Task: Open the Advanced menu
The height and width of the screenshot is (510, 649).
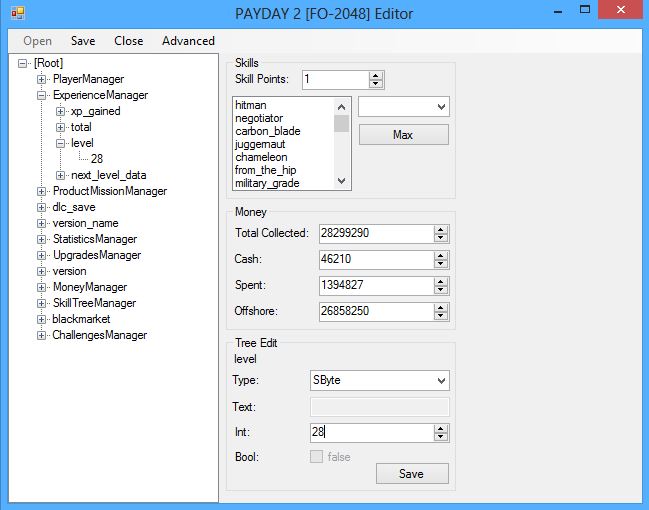Action: 188,41
